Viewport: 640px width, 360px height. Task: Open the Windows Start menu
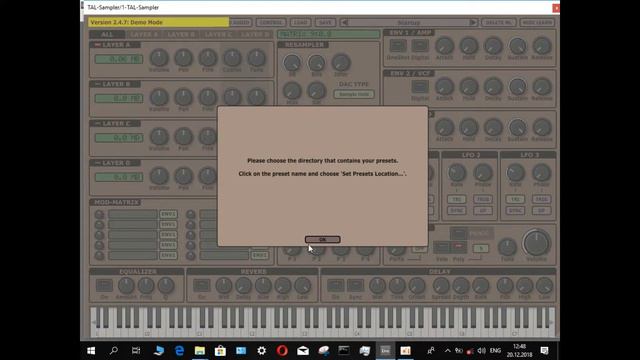(91, 351)
